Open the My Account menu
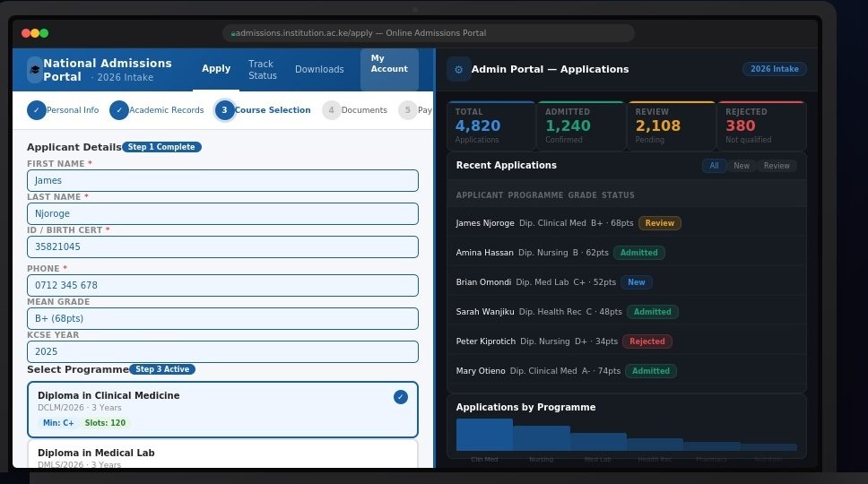This screenshot has width=868, height=484. (389, 69)
